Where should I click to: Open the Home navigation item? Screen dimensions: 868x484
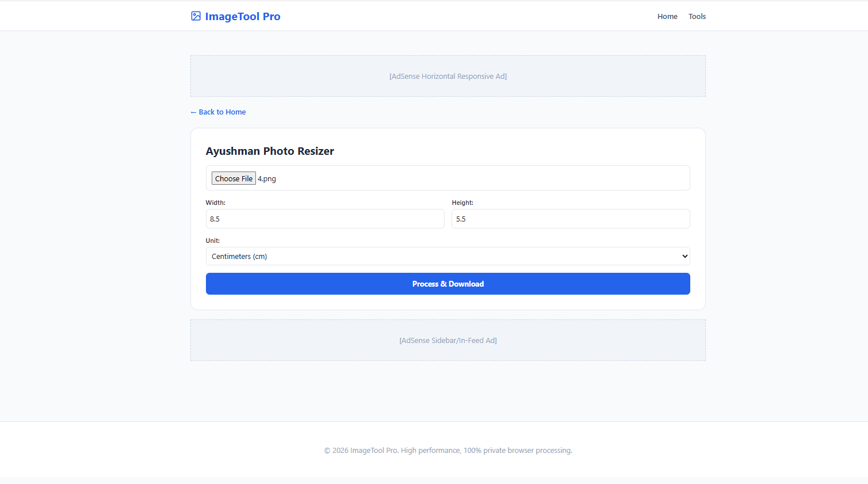pos(667,17)
